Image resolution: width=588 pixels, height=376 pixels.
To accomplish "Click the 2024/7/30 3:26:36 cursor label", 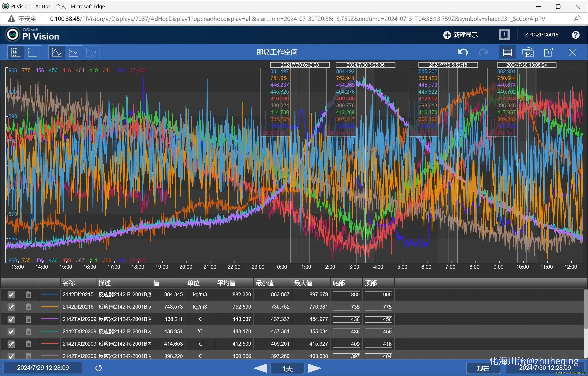I will (365, 65).
